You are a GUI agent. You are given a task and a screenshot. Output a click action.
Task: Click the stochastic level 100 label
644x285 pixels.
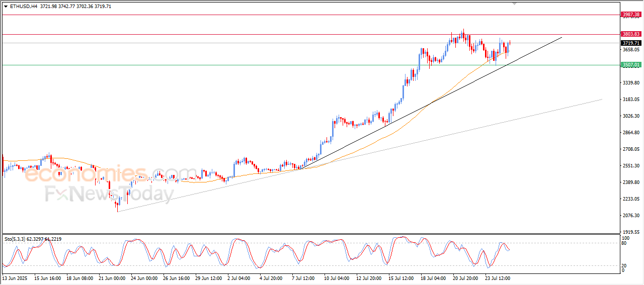click(626, 238)
